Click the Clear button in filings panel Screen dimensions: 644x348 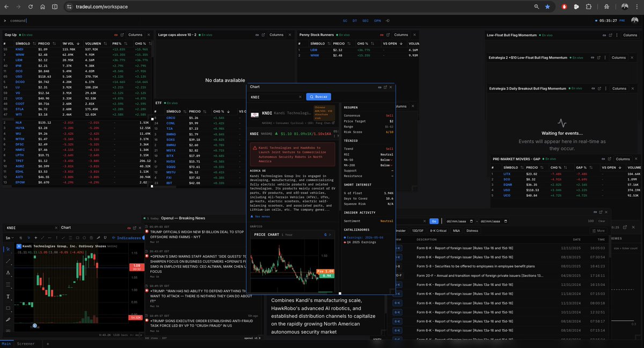[602, 221]
